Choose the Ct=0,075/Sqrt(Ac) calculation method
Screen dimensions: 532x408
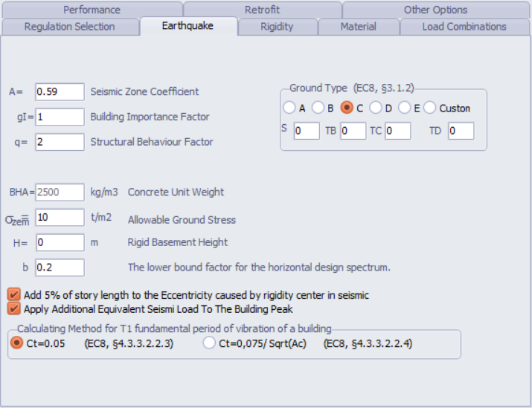[x=210, y=343]
